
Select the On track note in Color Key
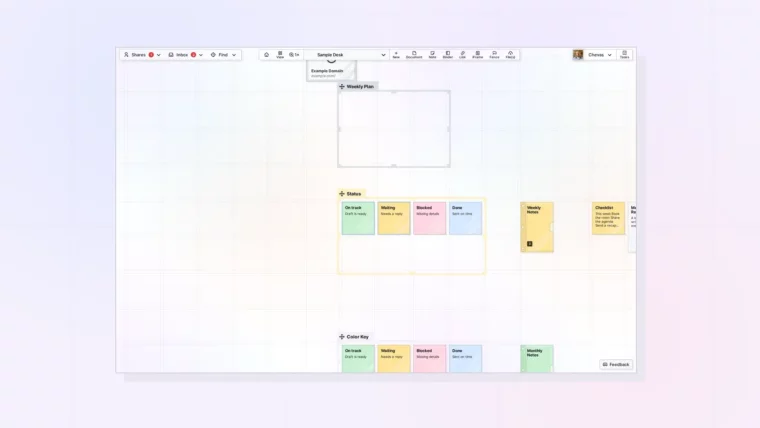[358, 359]
